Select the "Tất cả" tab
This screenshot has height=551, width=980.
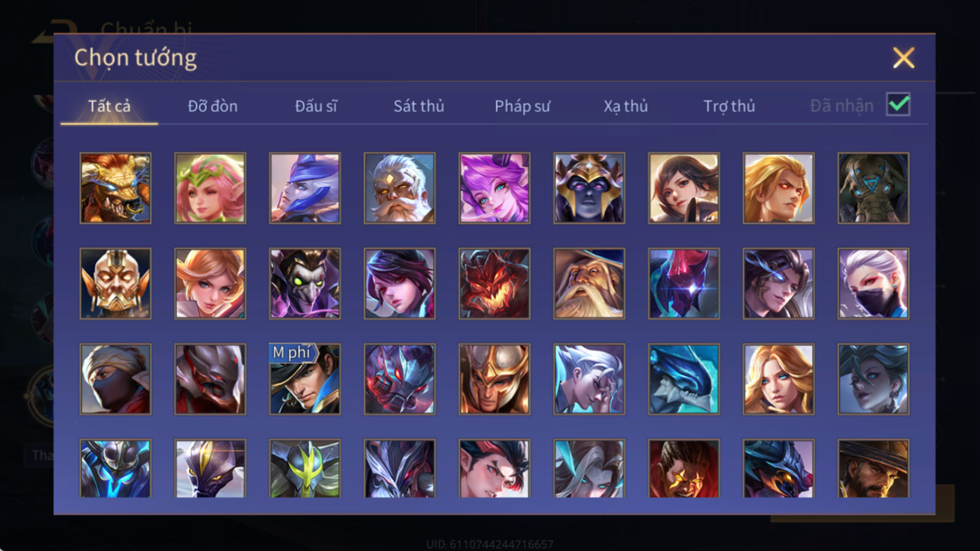[109, 106]
